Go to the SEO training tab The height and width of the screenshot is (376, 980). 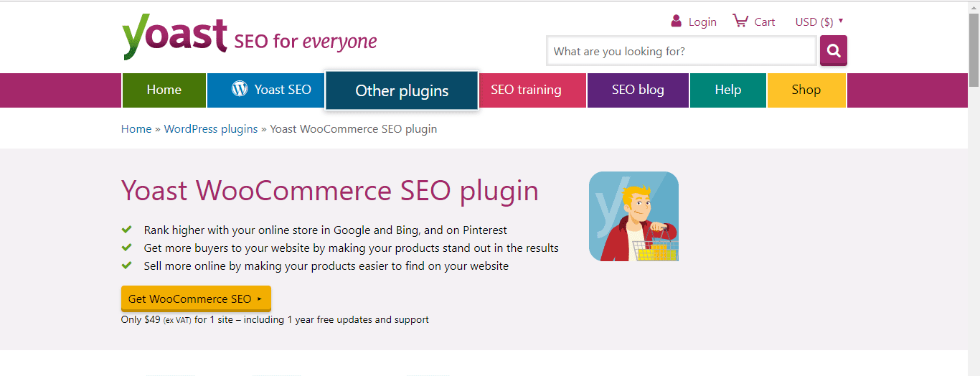pyautogui.click(x=526, y=90)
